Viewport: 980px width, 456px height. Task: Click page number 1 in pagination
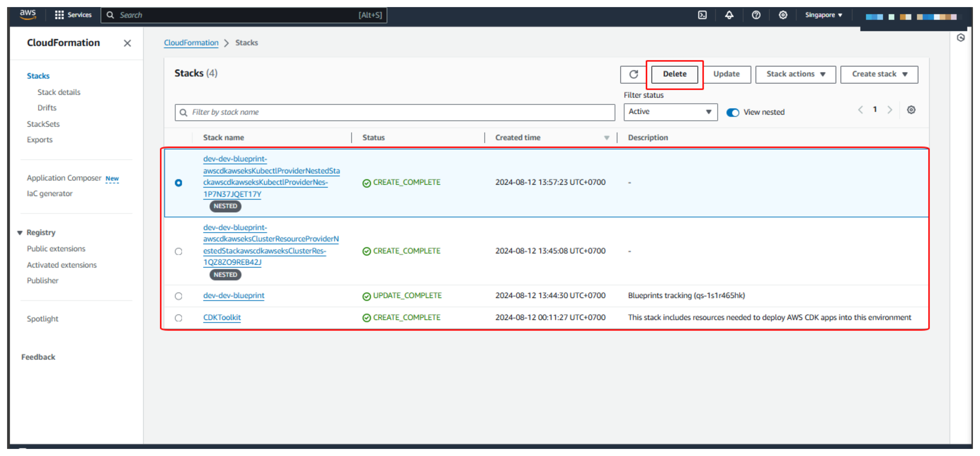pyautogui.click(x=875, y=110)
